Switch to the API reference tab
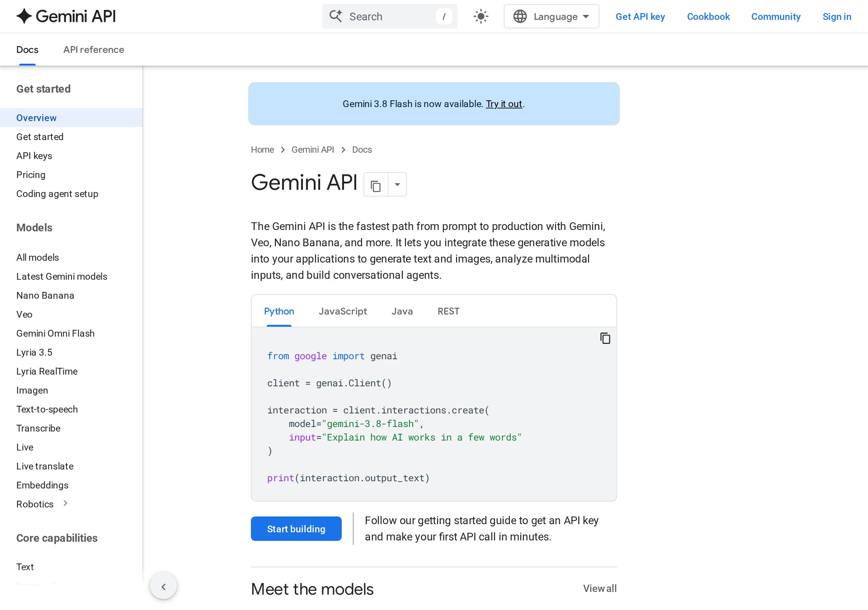Viewport: 868px width, 610px height. [x=94, y=50]
